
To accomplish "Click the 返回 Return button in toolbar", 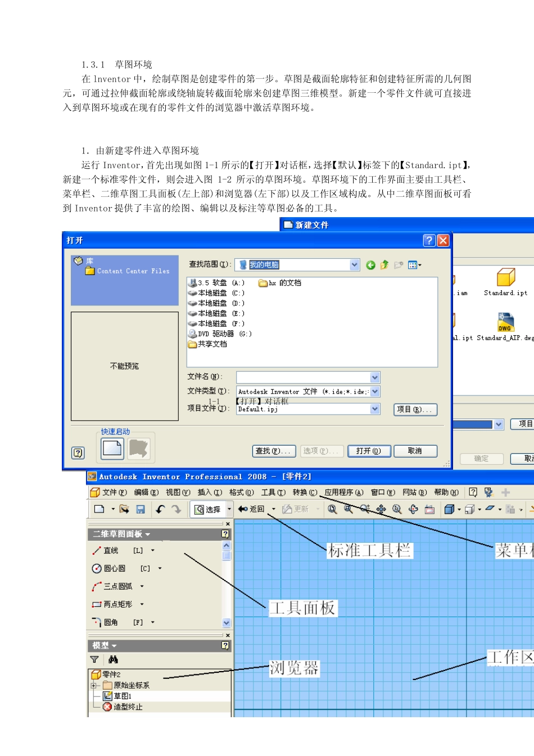I will click(251, 509).
